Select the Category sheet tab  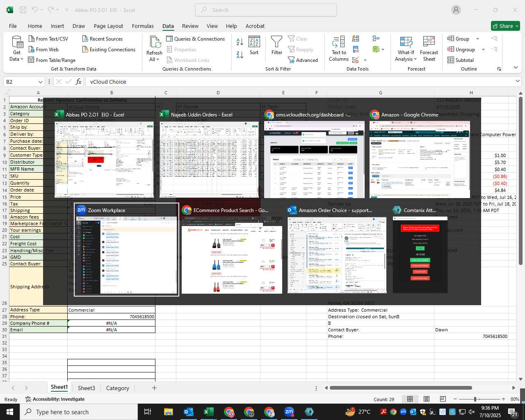pos(117,388)
